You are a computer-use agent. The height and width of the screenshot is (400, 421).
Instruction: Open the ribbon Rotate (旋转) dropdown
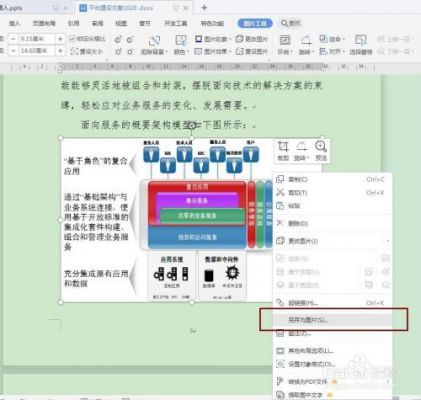(306, 45)
